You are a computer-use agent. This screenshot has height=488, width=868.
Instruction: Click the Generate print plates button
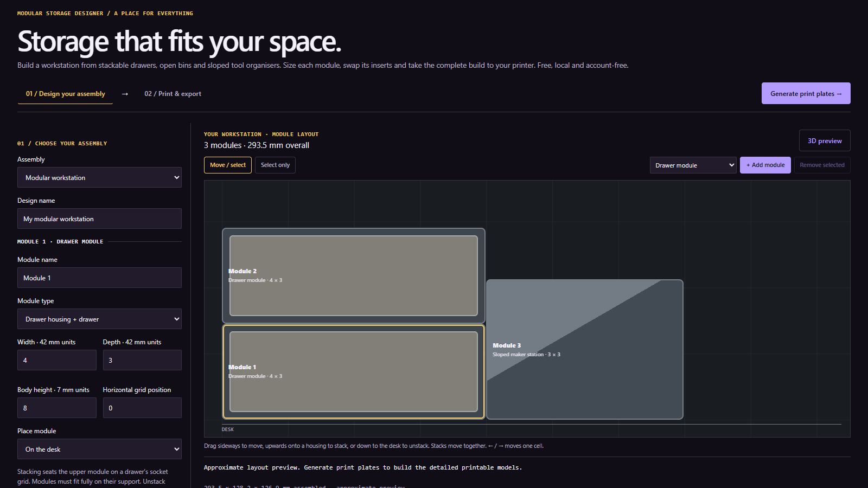[x=806, y=93]
